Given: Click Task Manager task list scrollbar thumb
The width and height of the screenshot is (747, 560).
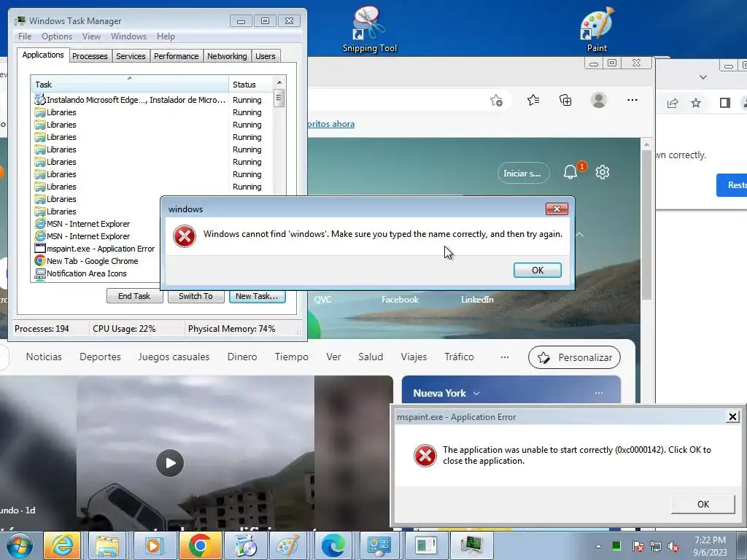Looking at the screenshot, I should (279, 99).
